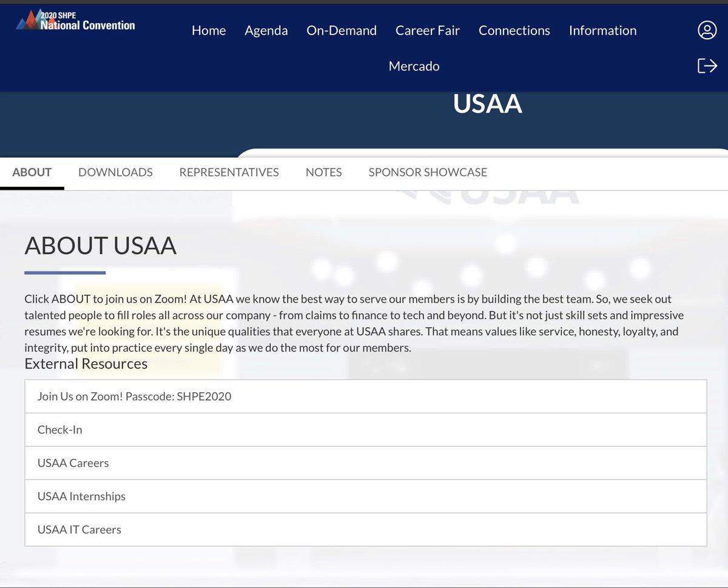The height and width of the screenshot is (588, 728).
Task: Navigate to the Information page
Action: click(x=602, y=30)
